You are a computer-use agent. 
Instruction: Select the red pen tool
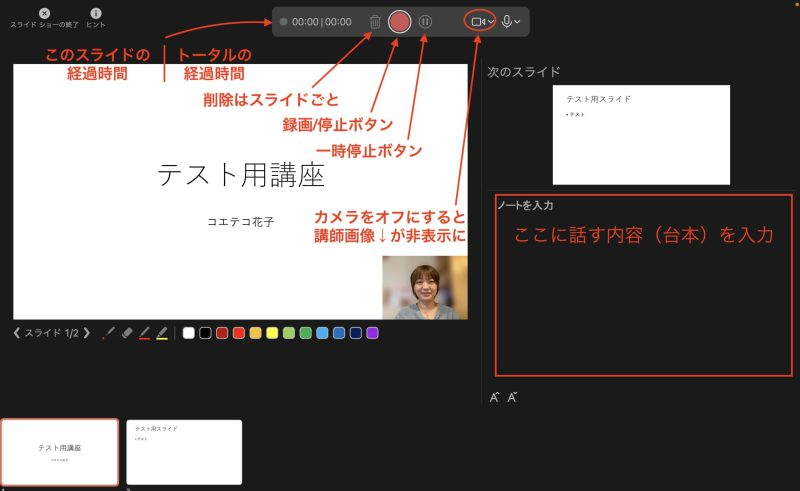(144, 333)
